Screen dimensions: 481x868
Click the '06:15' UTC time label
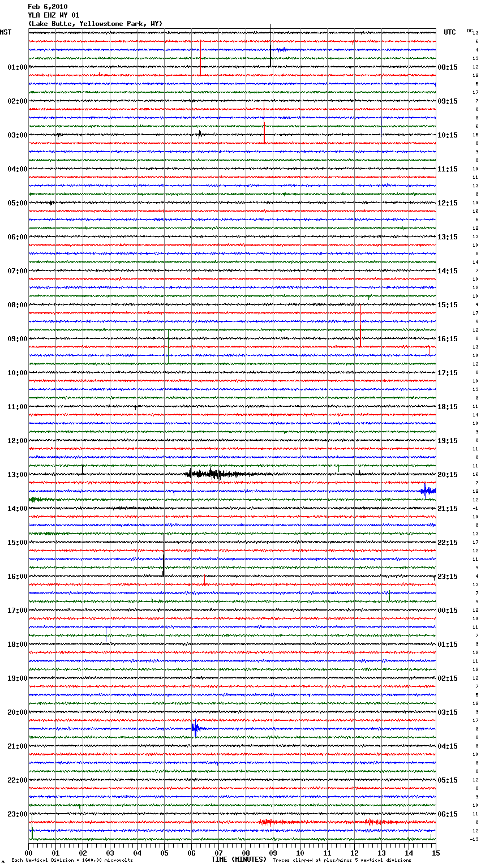pyautogui.click(x=448, y=814)
